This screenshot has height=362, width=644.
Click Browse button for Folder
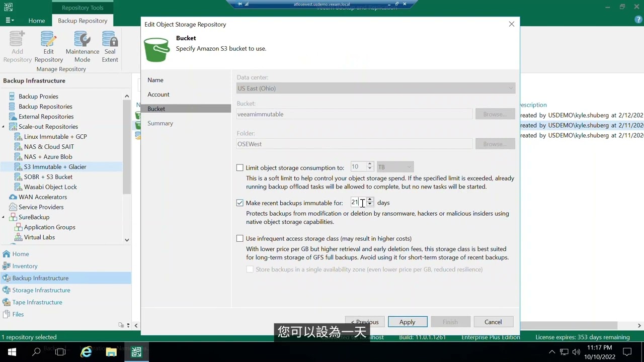495,144
